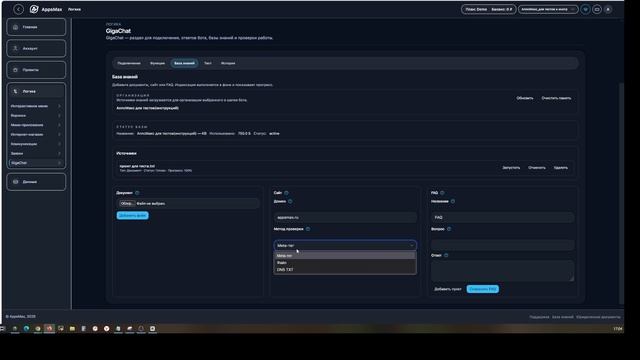Click the Очистить память button
Image resolution: width=640 pixels, height=360 pixels.
click(x=556, y=98)
